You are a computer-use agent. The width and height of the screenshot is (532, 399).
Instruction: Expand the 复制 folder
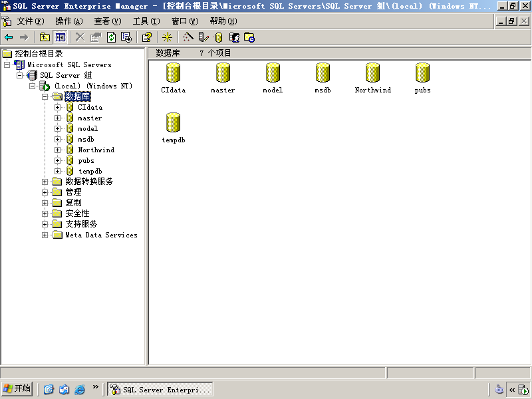[45, 203]
